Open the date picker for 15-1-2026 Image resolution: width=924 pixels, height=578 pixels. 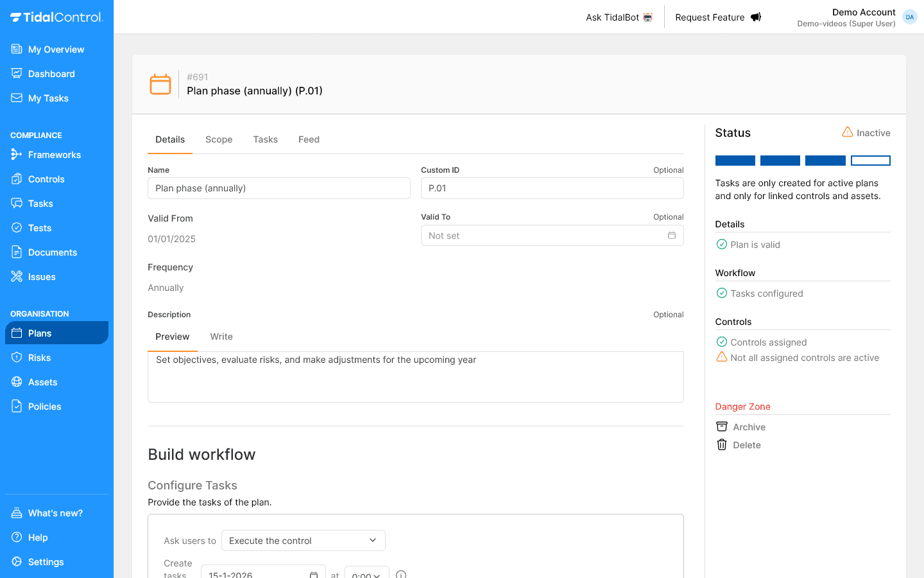point(314,574)
